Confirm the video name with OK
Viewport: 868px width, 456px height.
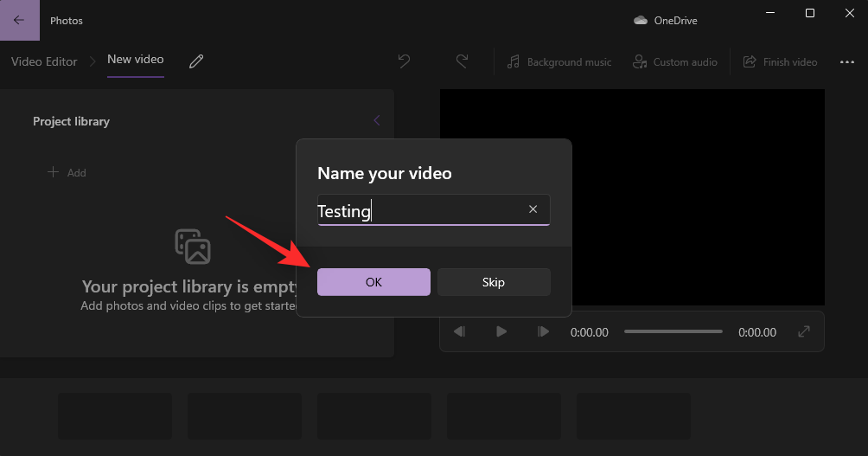click(x=373, y=282)
